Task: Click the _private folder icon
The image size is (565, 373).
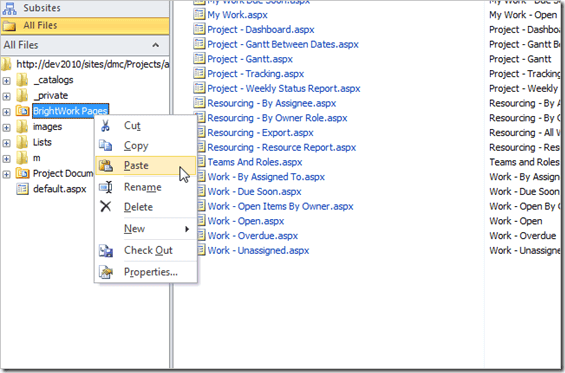Action: 22,96
